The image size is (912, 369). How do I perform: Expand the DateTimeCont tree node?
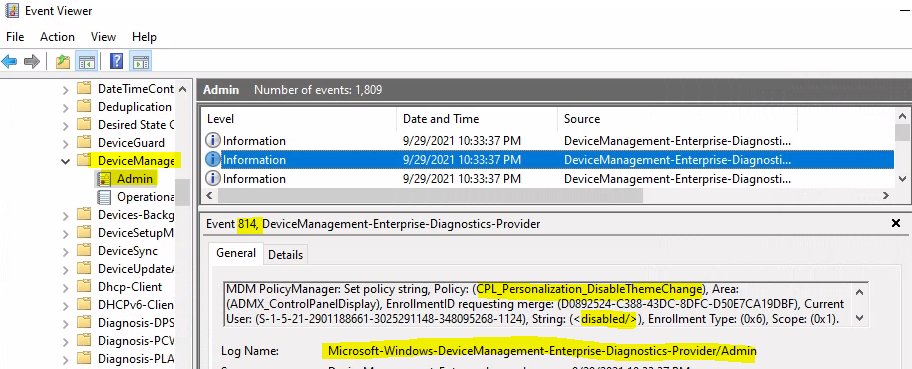point(66,89)
